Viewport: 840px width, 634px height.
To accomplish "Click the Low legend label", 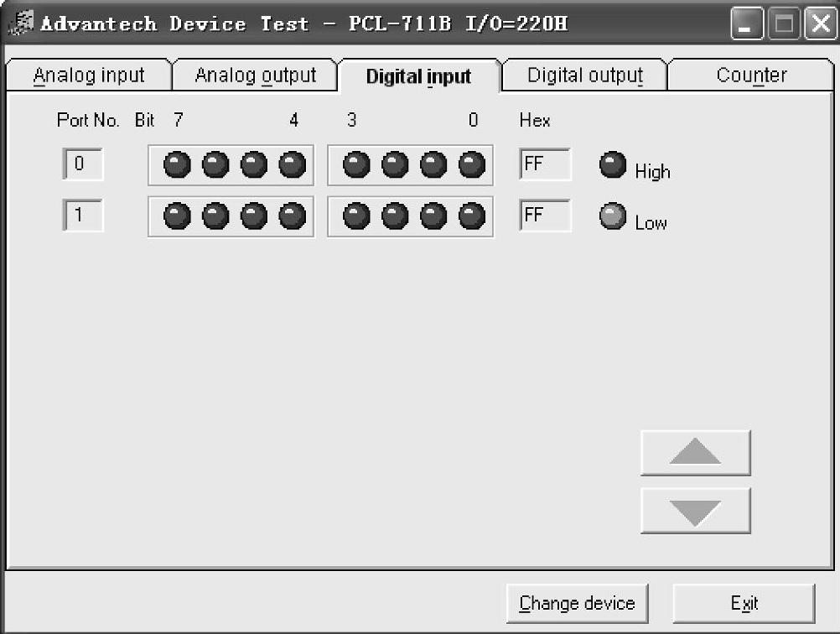I will pyautogui.click(x=651, y=223).
